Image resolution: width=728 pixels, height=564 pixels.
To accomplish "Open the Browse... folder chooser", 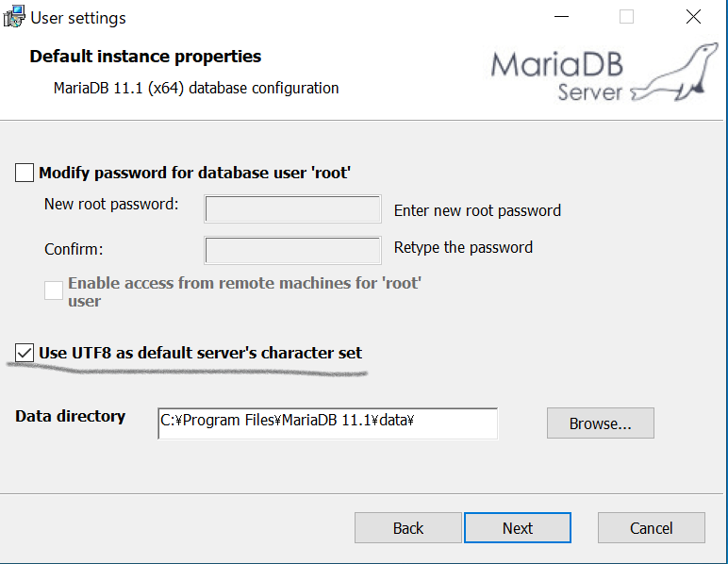I will [600, 423].
